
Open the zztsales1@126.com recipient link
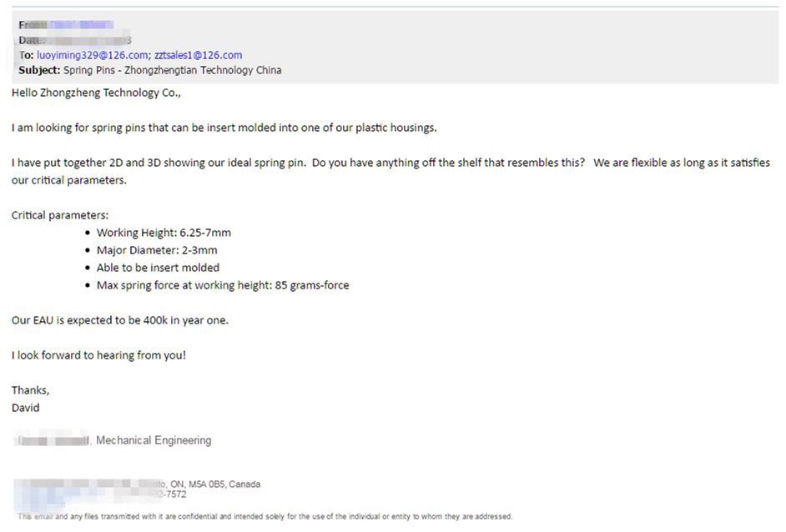click(198, 55)
